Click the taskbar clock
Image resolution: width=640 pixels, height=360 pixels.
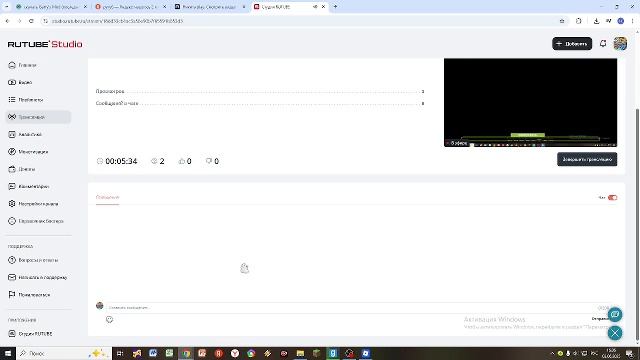(611, 353)
